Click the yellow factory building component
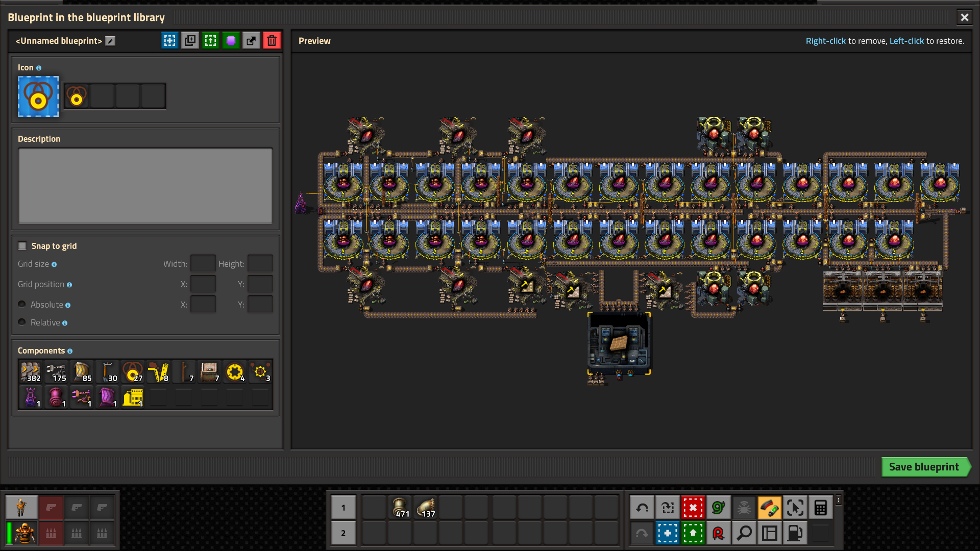 [133, 397]
